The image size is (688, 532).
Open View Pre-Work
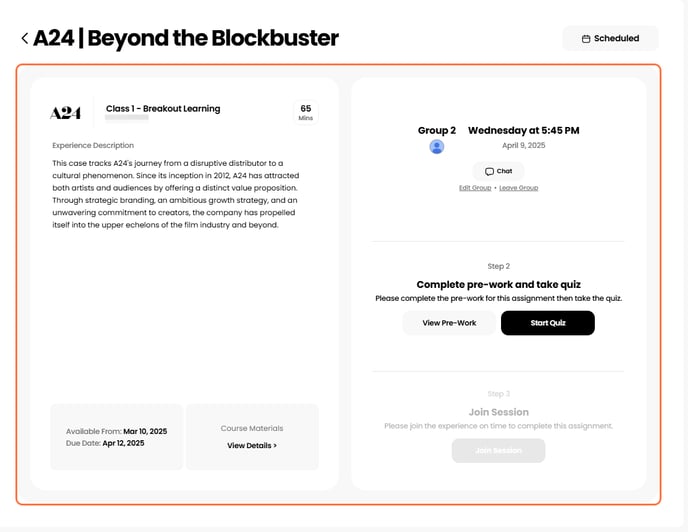[449, 323]
